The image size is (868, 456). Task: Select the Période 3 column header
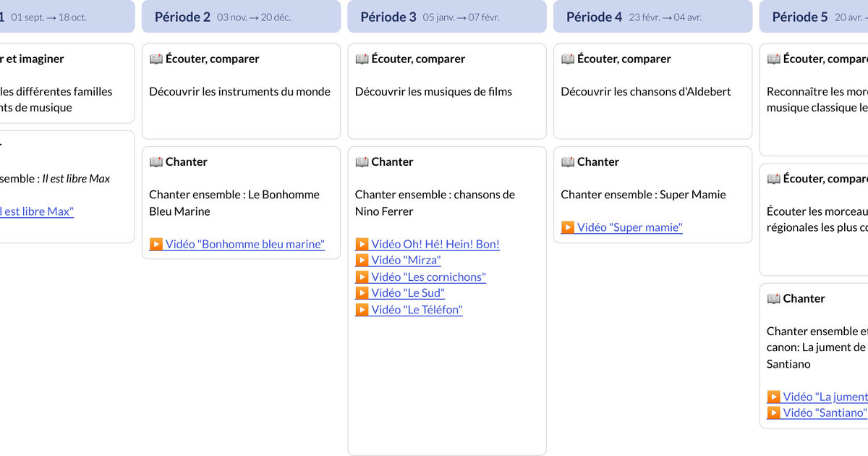446,17
